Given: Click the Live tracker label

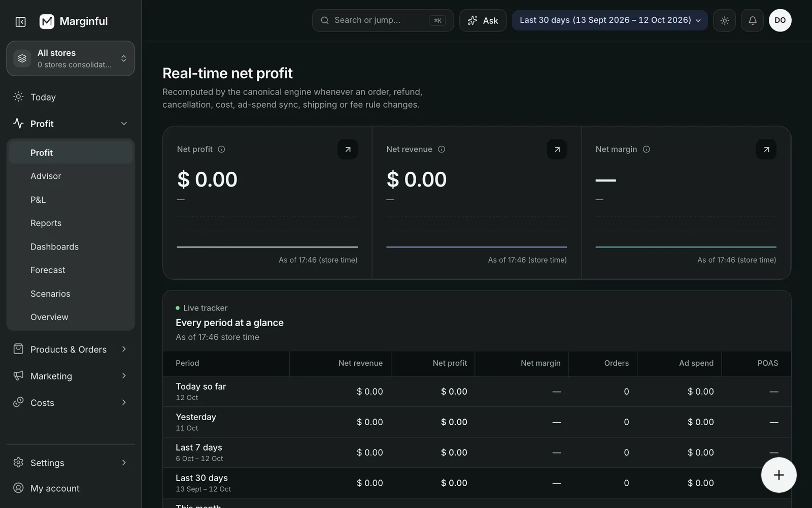Looking at the screenshot, I should pyautogui.click(x=205, y=308).
